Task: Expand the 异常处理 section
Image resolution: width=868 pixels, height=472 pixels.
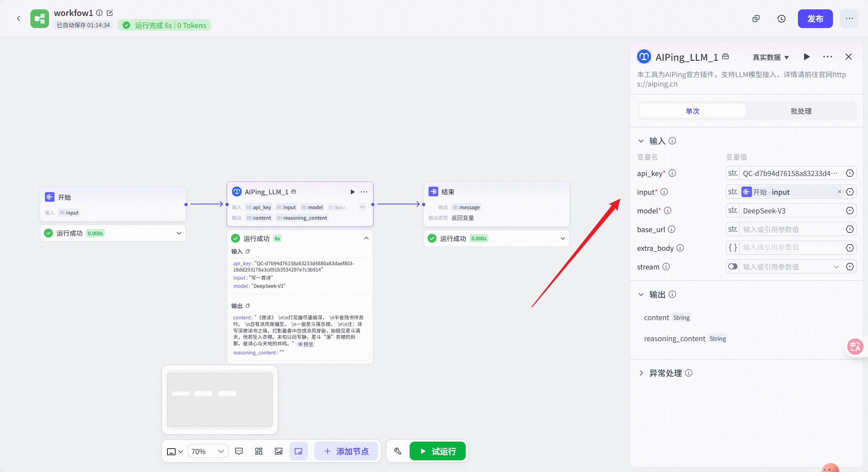Action: [x=641, y=373]
